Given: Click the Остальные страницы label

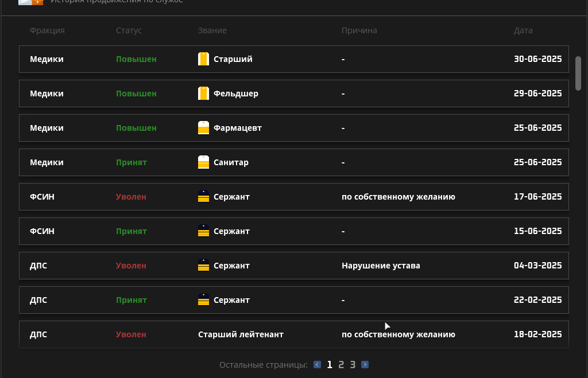Looking at the screenshot, I should coord(264,365).
